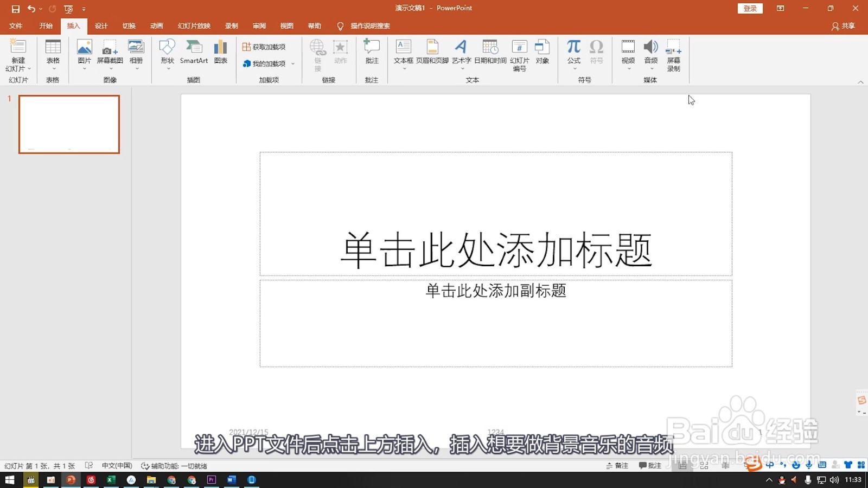Toggle the notes pane via 备注

click(x=619, y=465)
